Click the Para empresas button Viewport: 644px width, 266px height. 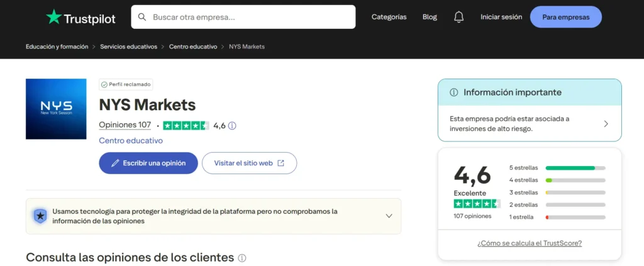(x=566, y=17)
